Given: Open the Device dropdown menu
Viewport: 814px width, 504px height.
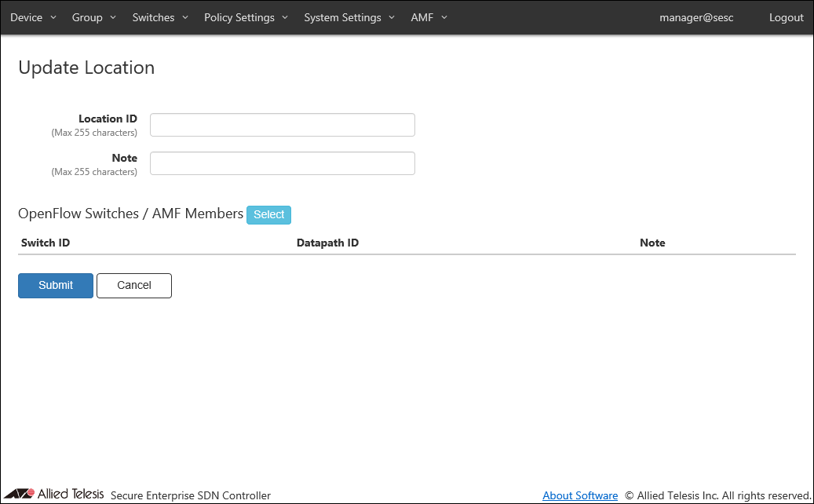Looking at the screenshot, I should [x=33, y=17].
